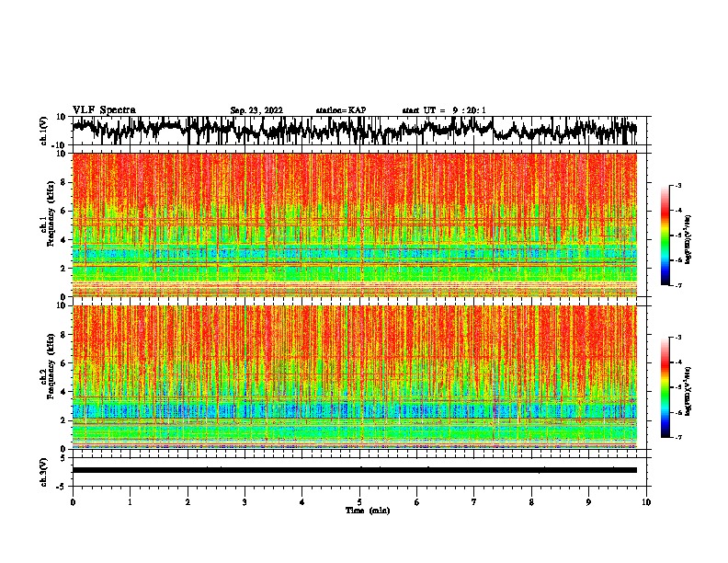Click the "-3" tick on ch.2 colorbar
The image size is (728, 563).
click(x=677, y=338)
